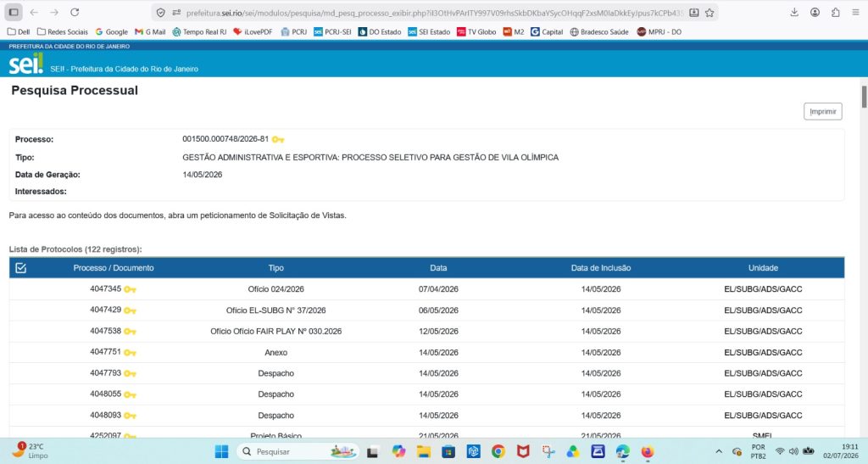Screen dimensions: 868x464
Task: Toggle the select-all checkbox in table header
Action: point(21,268)
